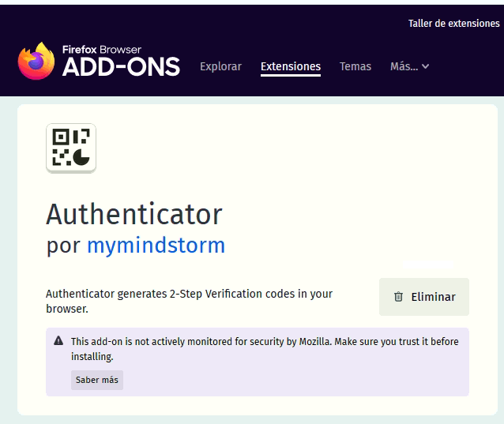Click the Saber más button
The image size is (504, 424).
pyautogui.click(x=97, y=380)
